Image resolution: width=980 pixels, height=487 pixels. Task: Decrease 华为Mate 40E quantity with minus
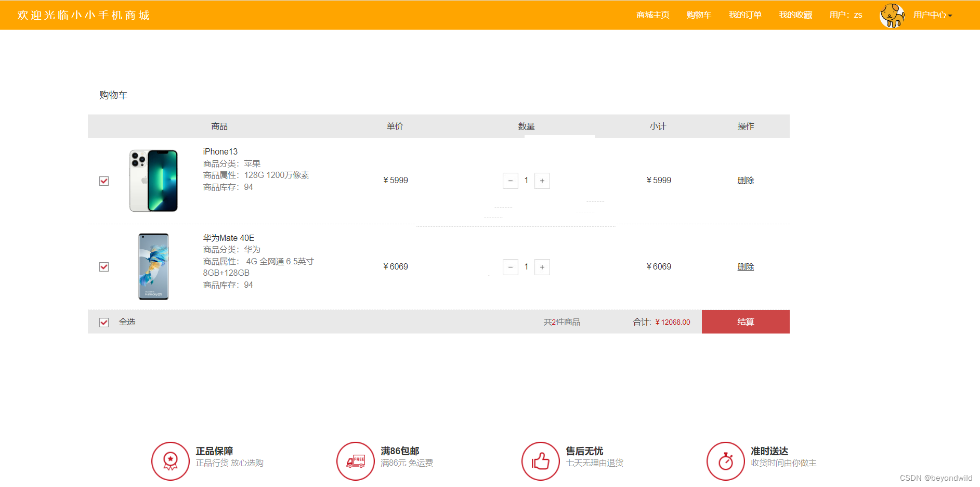click(511, 267)
